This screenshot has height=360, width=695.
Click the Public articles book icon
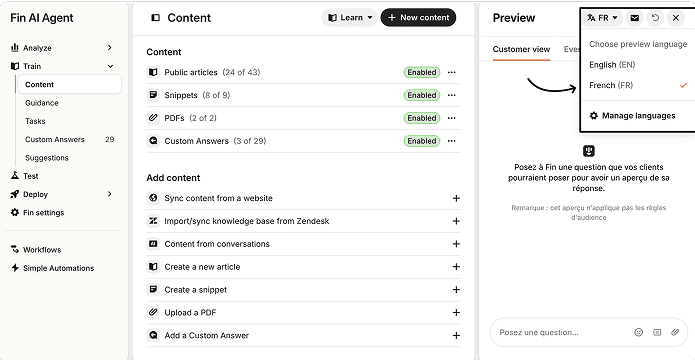click(x=153, y=72)
